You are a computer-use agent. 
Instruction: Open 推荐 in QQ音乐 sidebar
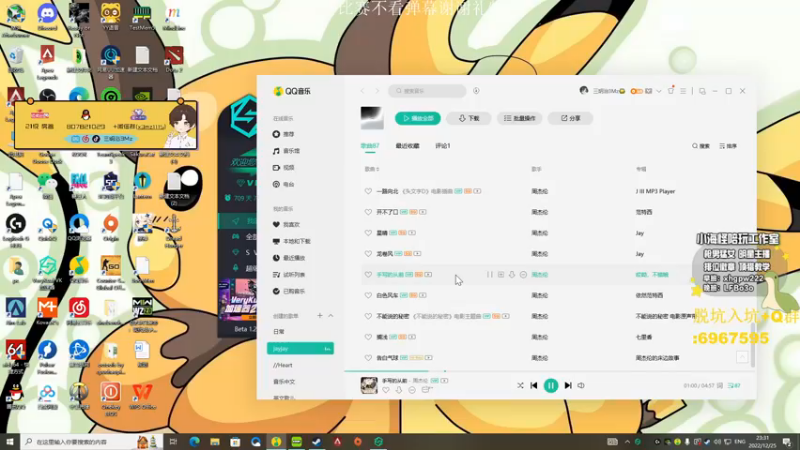[284, 134]
